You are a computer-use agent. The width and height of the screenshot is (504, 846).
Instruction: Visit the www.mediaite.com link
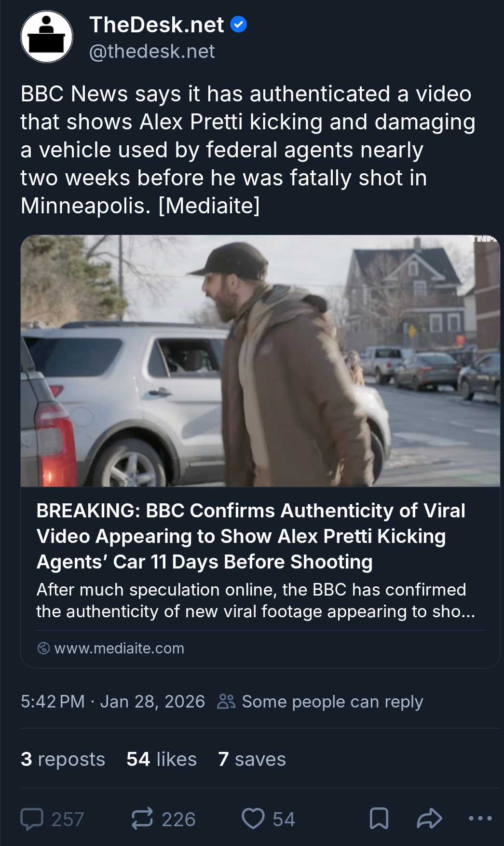(119, 648)
